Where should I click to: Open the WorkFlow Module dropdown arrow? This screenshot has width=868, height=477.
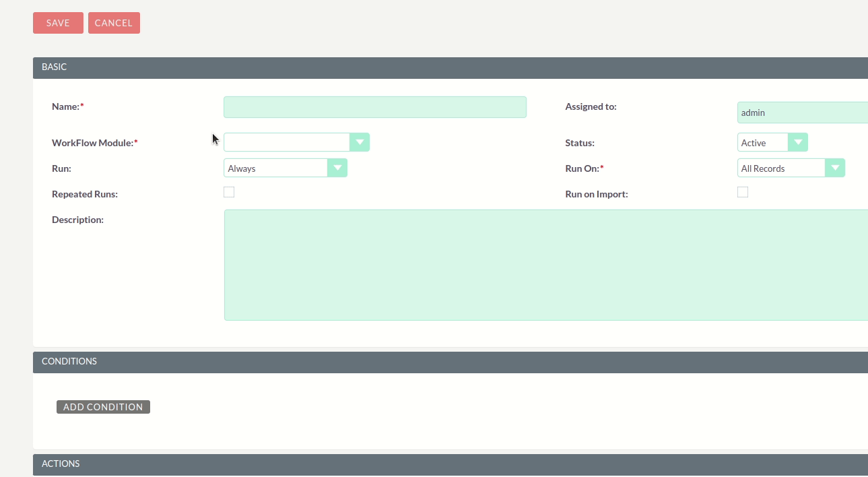point(360,142)
